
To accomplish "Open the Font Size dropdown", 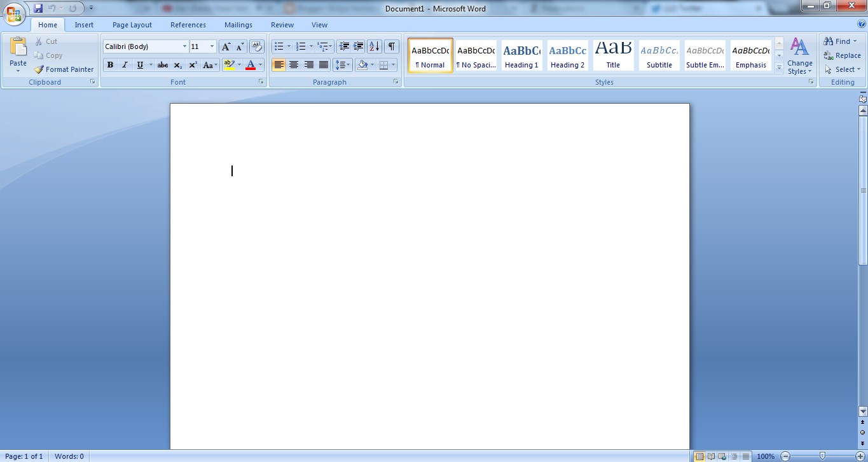I will pyautogui.click(x=212, y=46).
